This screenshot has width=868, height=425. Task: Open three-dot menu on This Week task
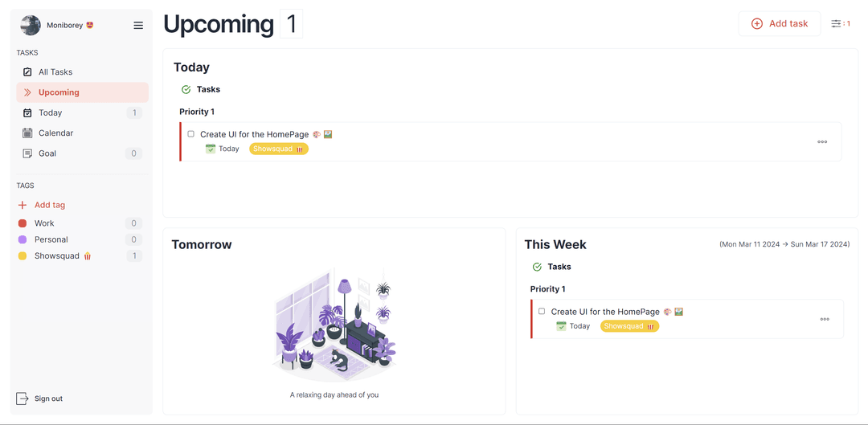coord(825,319)
